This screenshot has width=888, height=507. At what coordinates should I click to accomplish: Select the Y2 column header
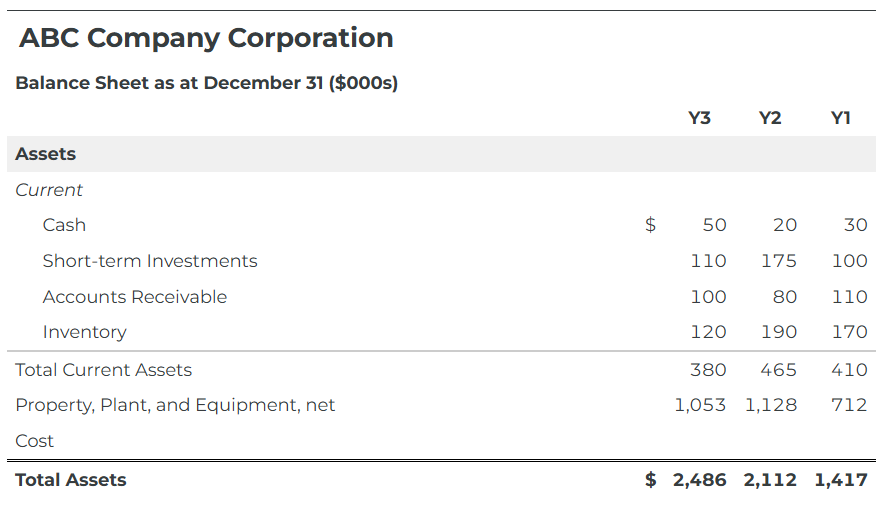(x=770, y=118)
